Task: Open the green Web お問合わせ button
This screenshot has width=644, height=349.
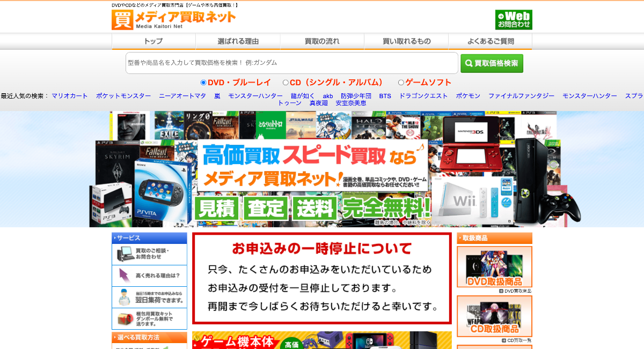Action: pyautogui.click(x=514, y=20)
